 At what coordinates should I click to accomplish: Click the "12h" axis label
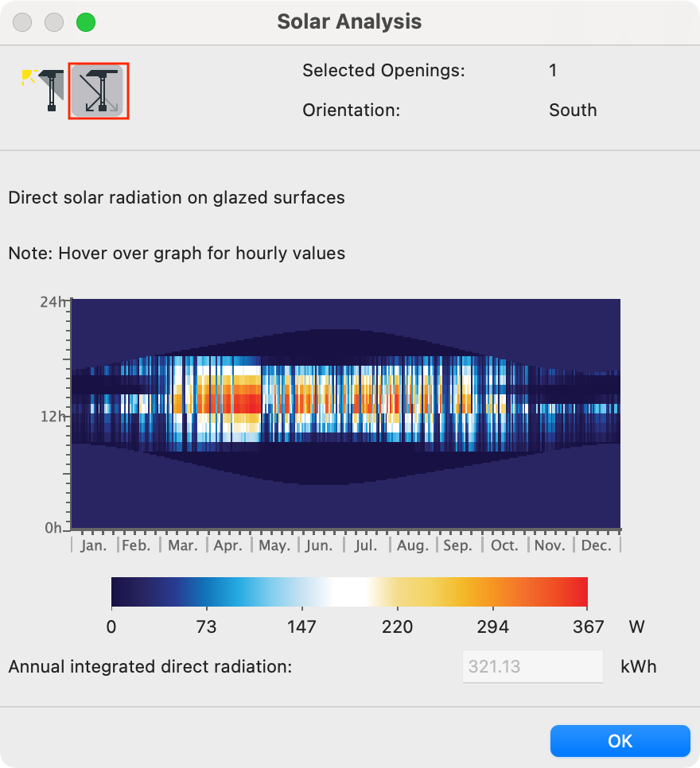pyautogui.click(x=52, y=417)
